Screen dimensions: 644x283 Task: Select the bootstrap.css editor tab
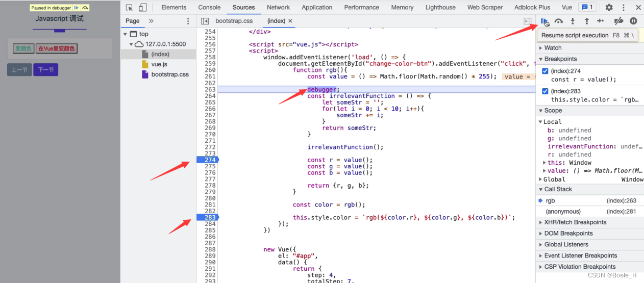234,21
